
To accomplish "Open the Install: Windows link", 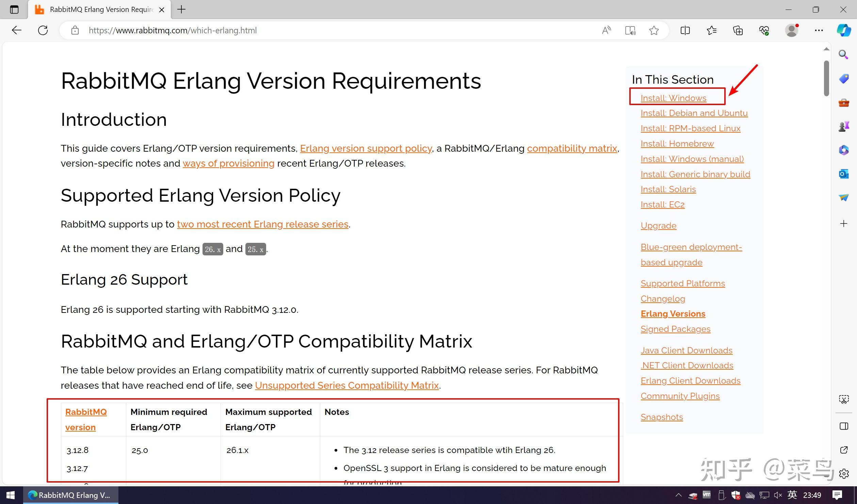I will coord(673,98).
